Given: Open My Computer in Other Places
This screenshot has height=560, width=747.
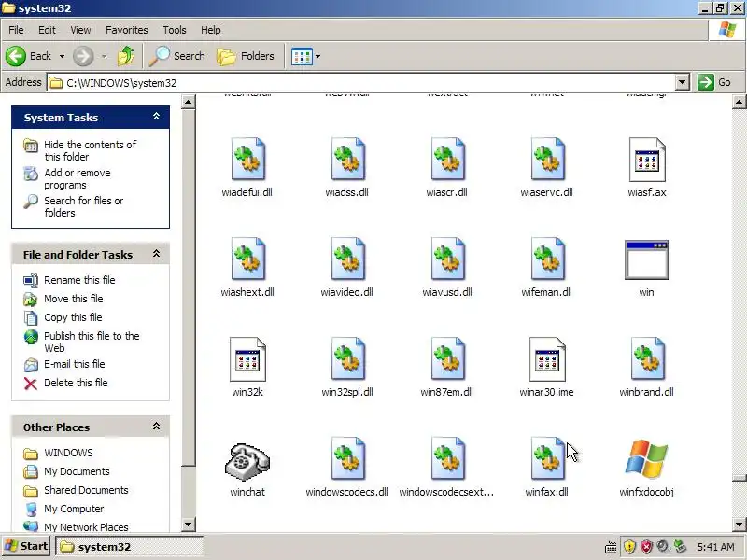Looking at the screenshot, I should click(74, 509).
